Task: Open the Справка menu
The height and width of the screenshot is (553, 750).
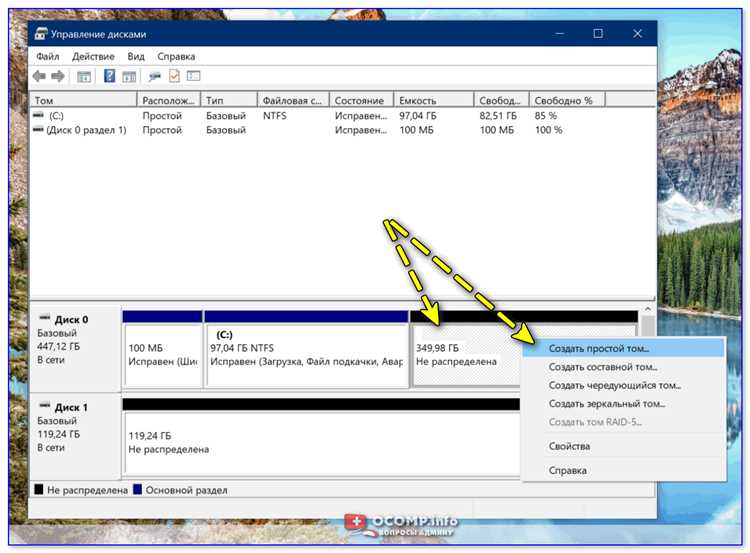Action: point(176,57)
